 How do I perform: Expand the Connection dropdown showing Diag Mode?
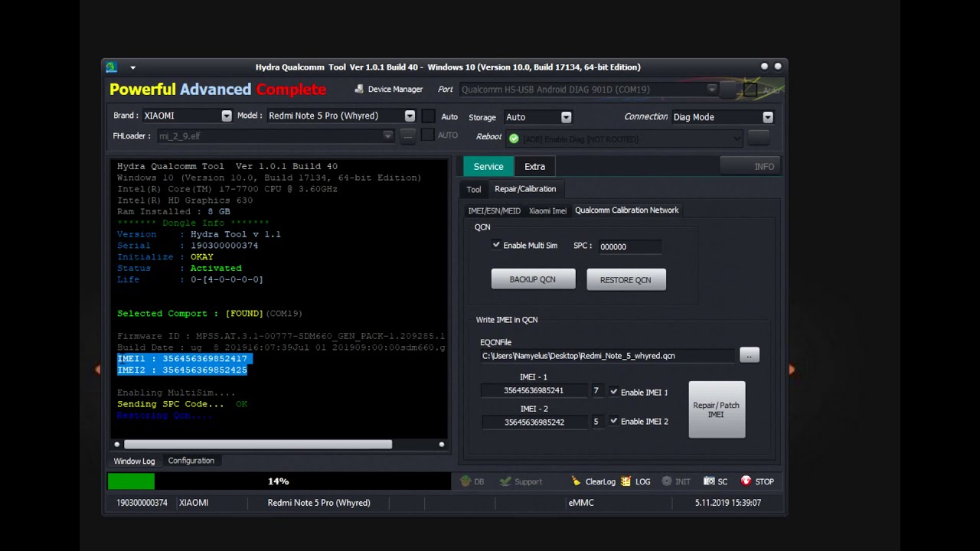(768, 117)
